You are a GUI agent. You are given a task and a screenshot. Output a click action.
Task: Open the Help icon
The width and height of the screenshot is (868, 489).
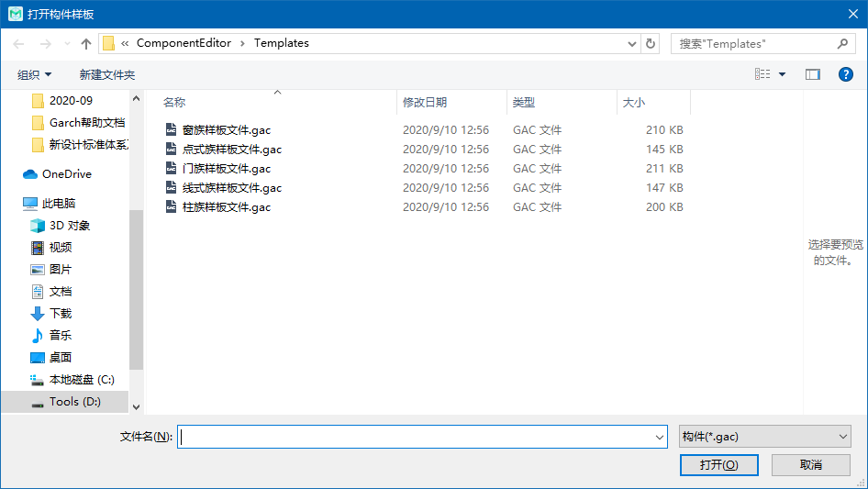[x=845, y=74]
